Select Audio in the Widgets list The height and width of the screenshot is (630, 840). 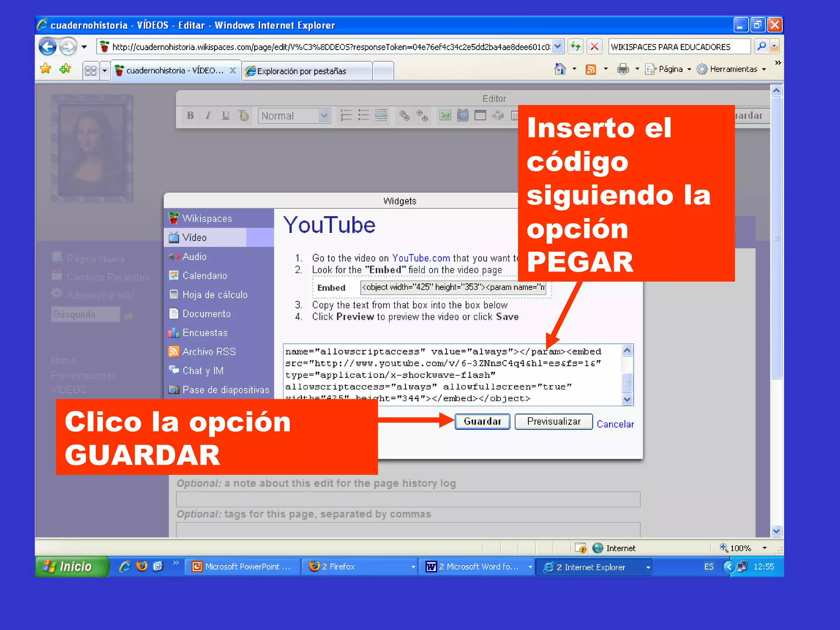(x=219, y=256)
